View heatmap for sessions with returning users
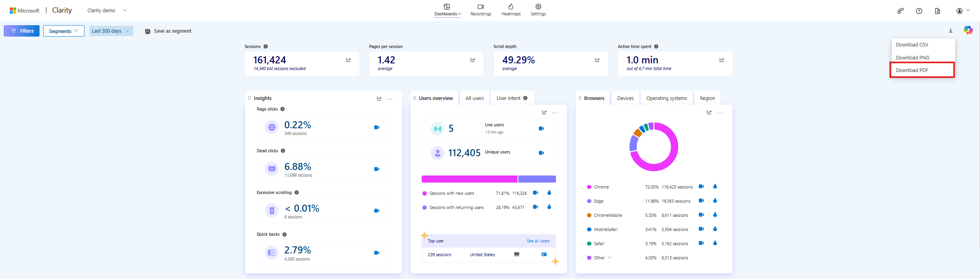The height and width of the screenshot is (279, 980). click(549, 207)
